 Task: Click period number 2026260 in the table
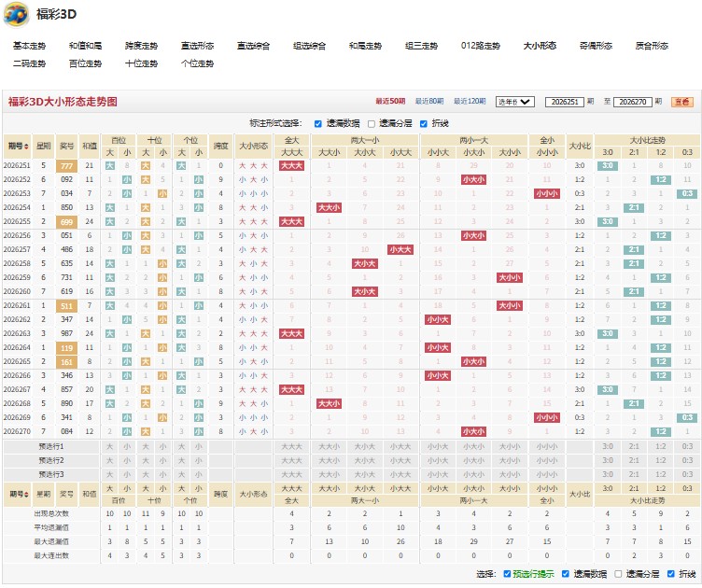[17, 292]
